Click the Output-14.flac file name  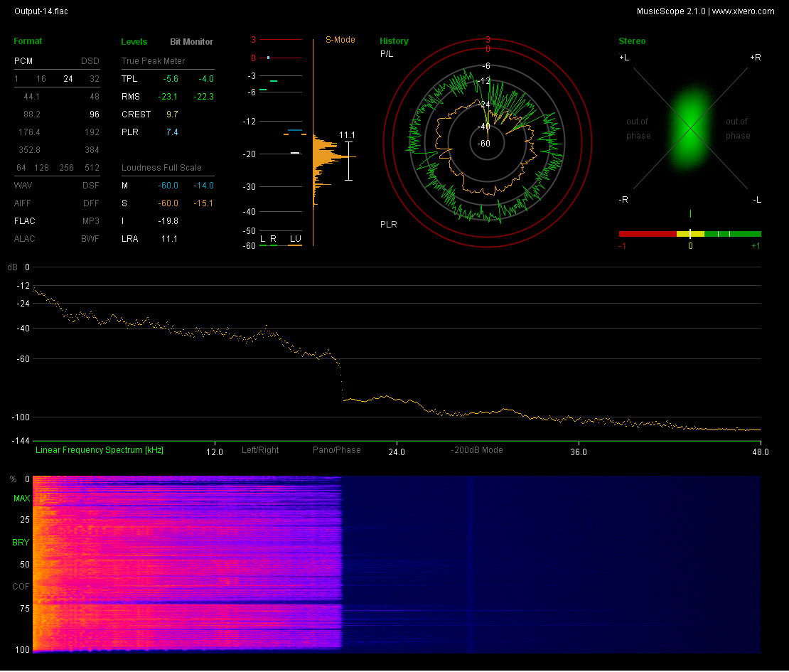pos(41,11)
